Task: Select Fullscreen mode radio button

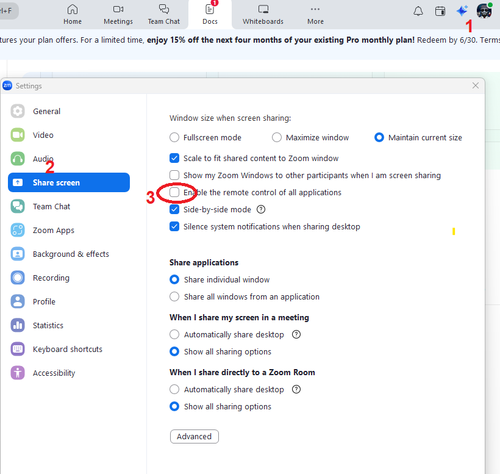Action: [174, 137]
